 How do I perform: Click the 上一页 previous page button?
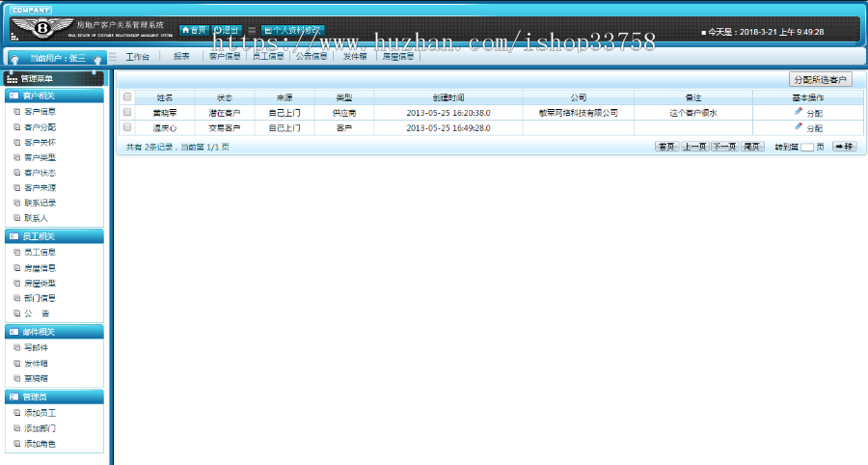click(694, 147)
